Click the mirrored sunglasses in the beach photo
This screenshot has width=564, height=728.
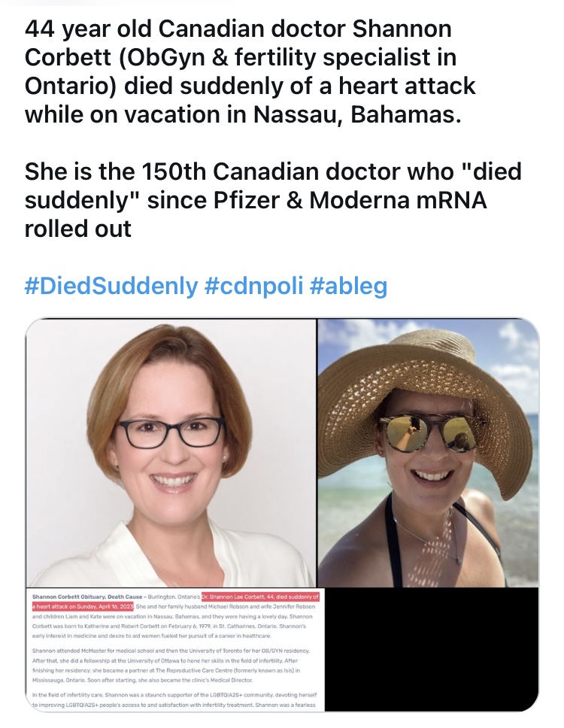click(428, 432)
